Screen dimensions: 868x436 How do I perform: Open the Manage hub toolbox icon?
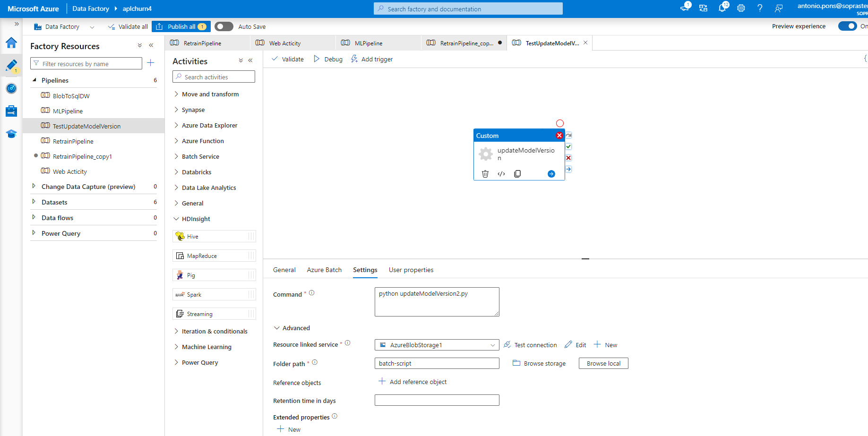11,111
